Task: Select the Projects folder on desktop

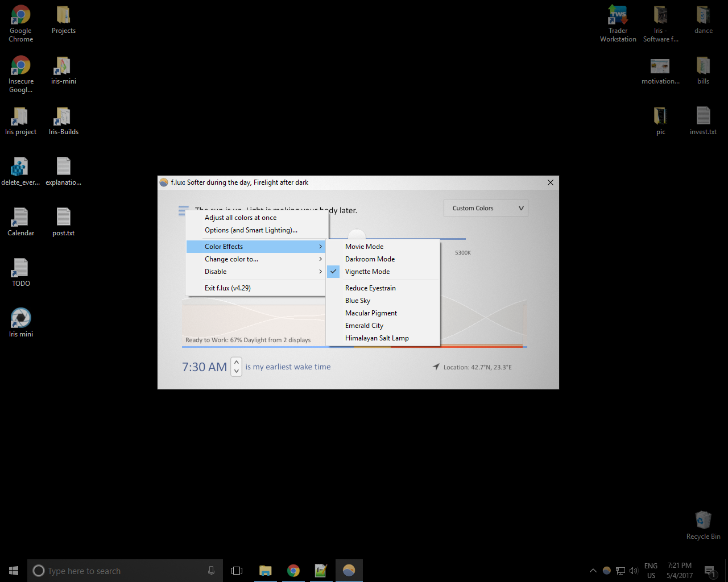Action: 63,20
